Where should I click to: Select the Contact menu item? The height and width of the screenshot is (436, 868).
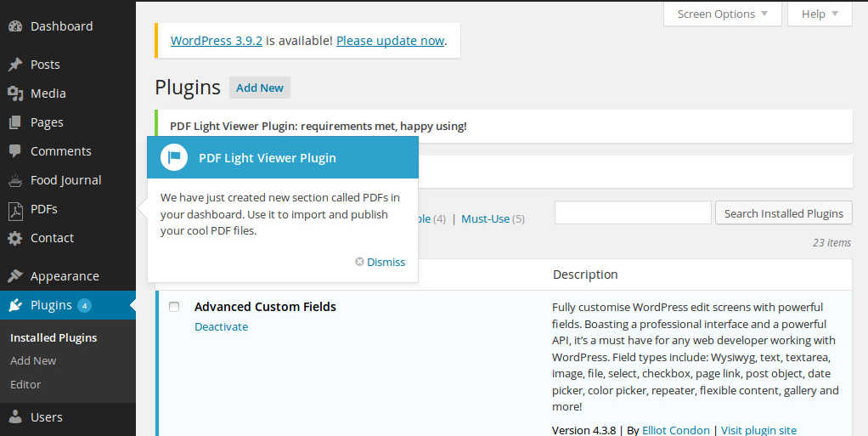click(x=52, y=238)
